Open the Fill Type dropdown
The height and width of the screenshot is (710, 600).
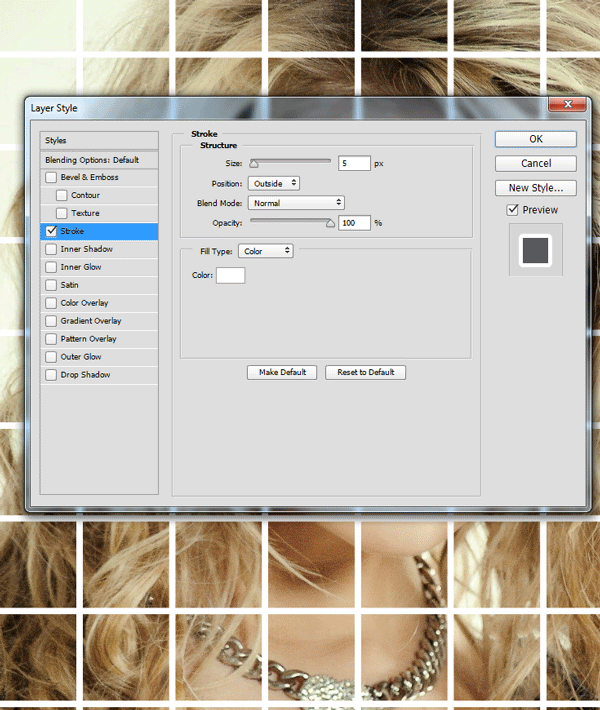[x=265, y=251]
